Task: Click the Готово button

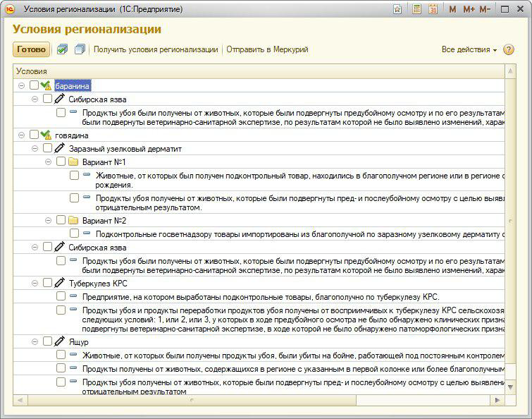Action: coord(31,49)
